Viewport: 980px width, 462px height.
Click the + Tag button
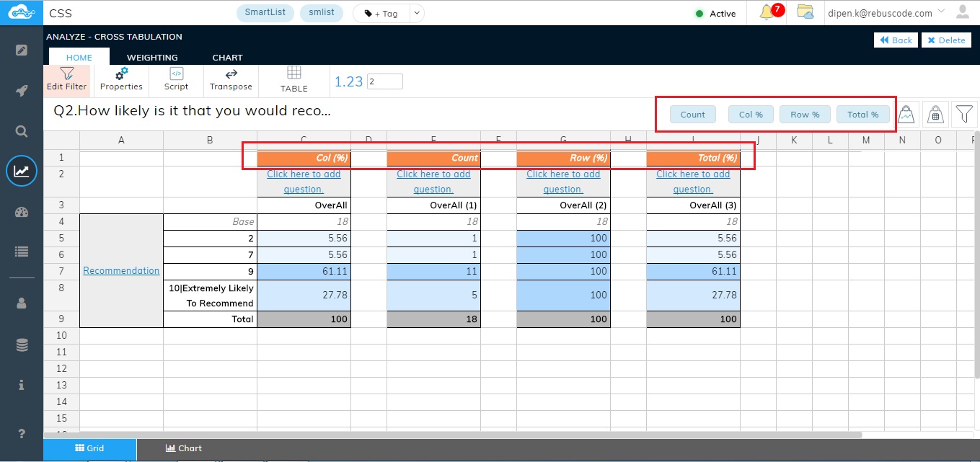click(381, 13)
